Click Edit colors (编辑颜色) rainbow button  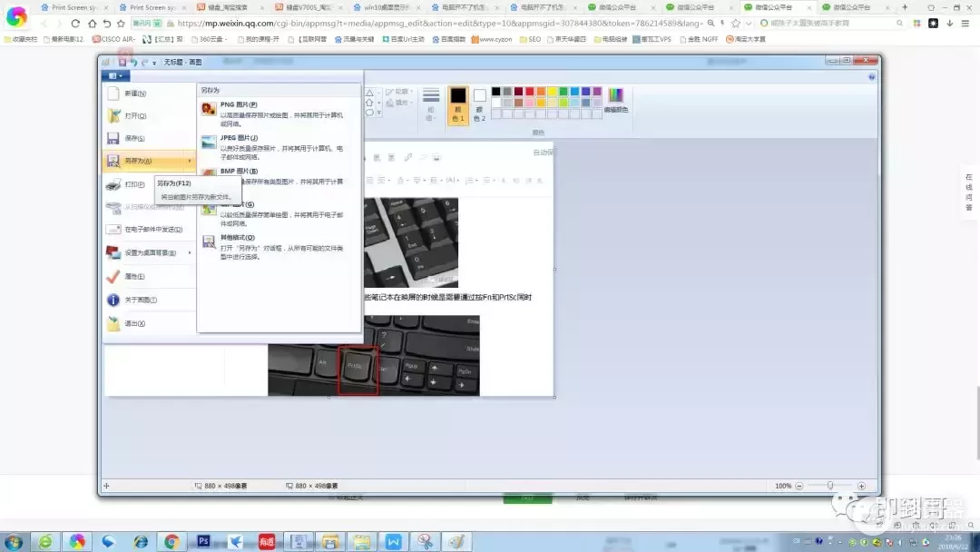point(615,100)
